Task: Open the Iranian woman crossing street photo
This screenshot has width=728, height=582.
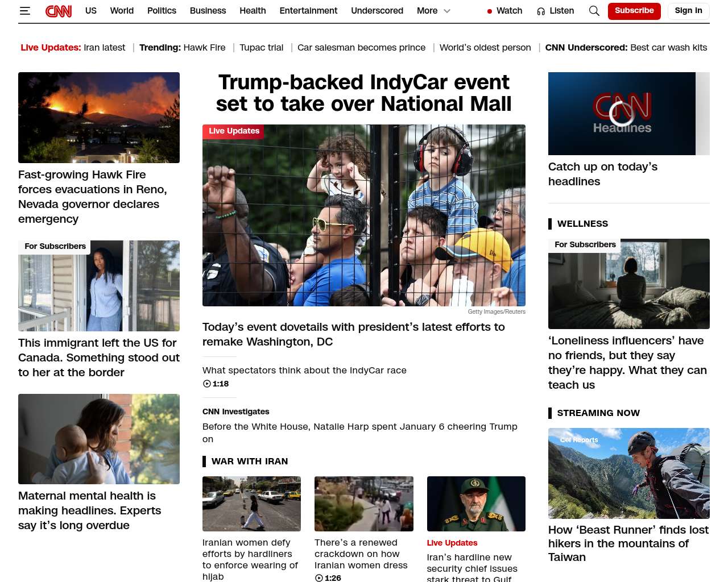Action: (x=251, y=504)
